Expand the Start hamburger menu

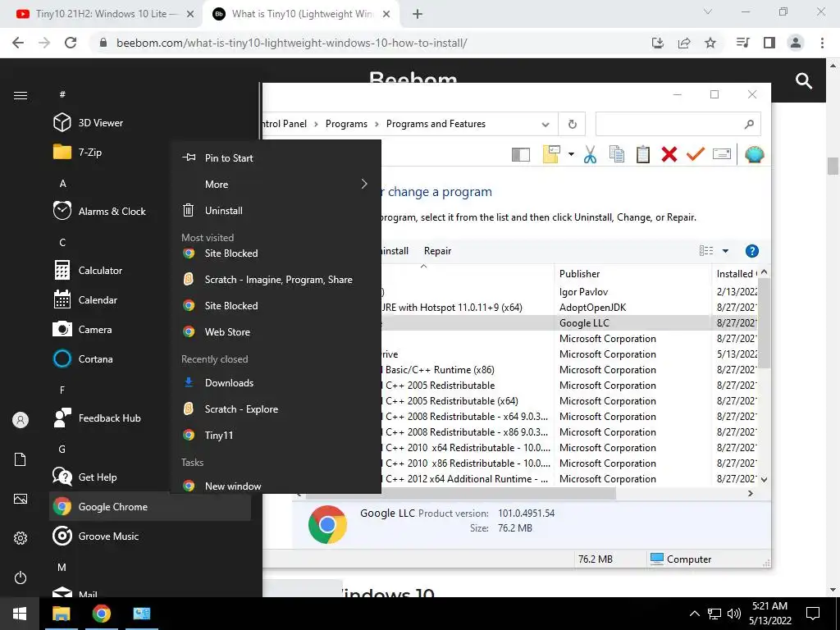[21, 95]
